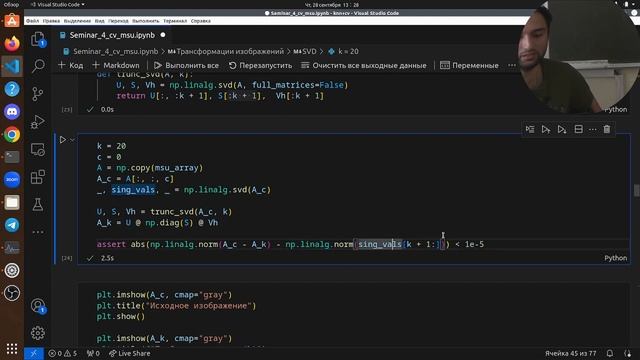
Task: Open Google Chrome from the dock
Action: (x=12, y=135)
